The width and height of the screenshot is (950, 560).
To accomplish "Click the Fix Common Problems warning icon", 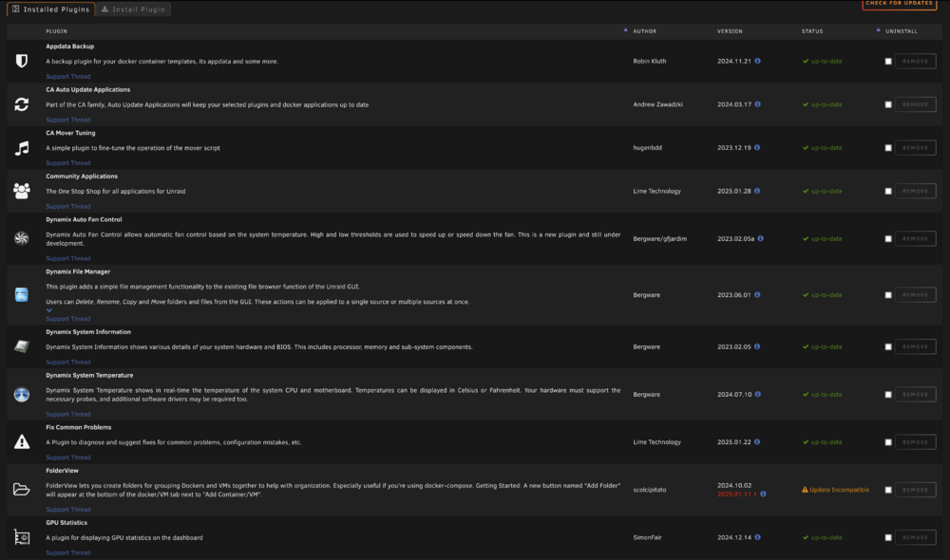I will pos(22,442).
